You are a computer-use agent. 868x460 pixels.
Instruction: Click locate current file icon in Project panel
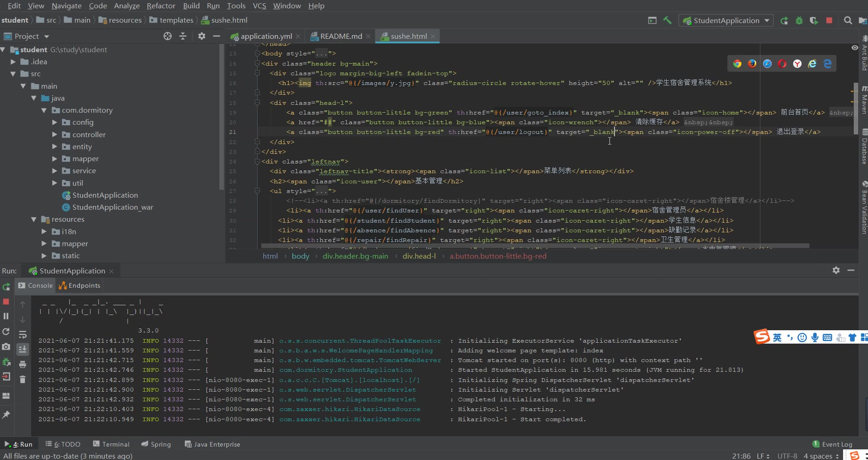pos(168,36)
